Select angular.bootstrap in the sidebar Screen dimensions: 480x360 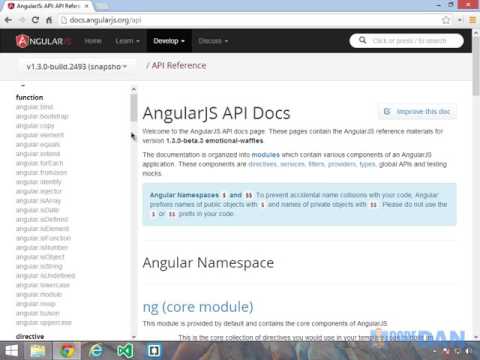42,116
